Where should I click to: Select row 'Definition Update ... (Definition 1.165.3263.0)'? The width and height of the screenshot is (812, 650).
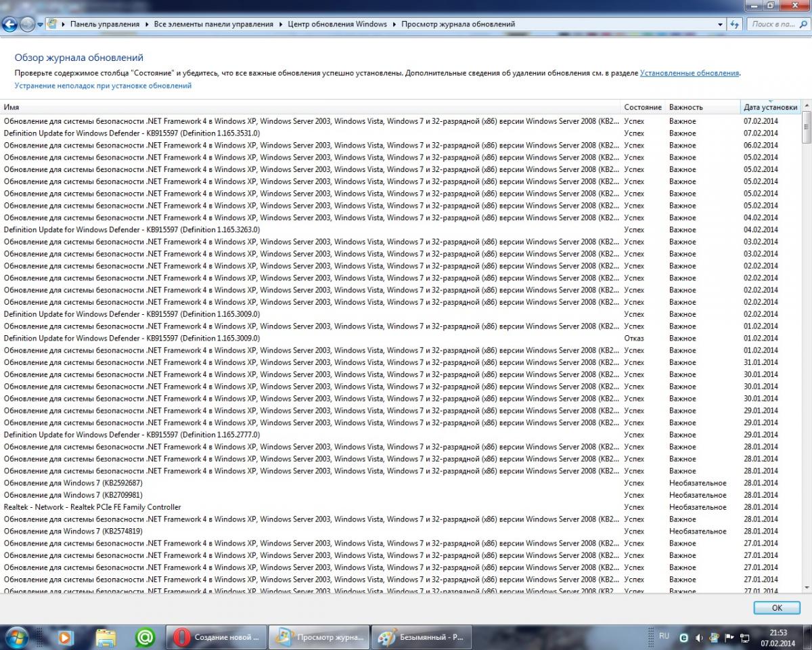pos(401,230)
